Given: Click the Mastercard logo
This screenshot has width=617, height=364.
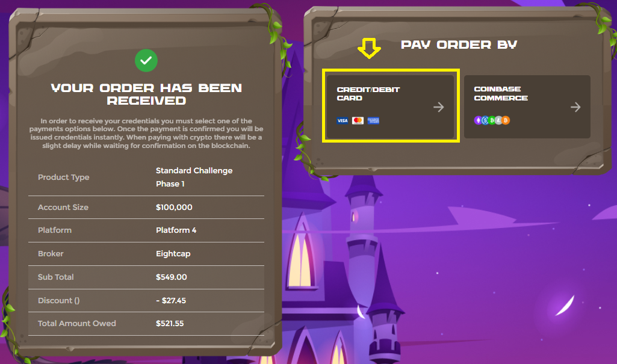Looking at the screenshot, I should pos(358,121).
